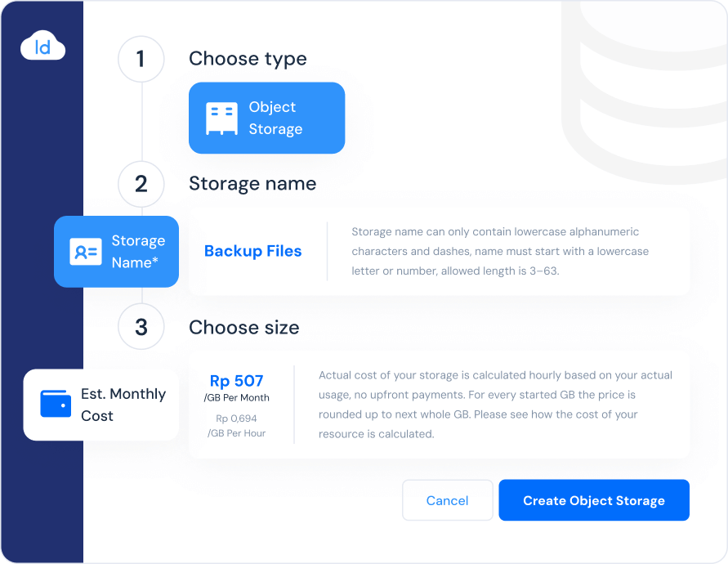Click the Choose size heading
This screenshot has height=564, width=728.
243,328
